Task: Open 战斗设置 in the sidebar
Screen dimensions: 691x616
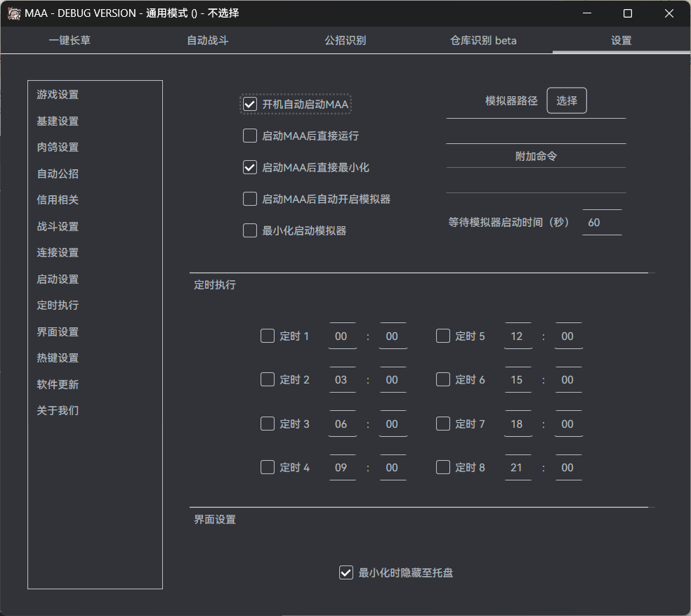Action: (58, 226)
